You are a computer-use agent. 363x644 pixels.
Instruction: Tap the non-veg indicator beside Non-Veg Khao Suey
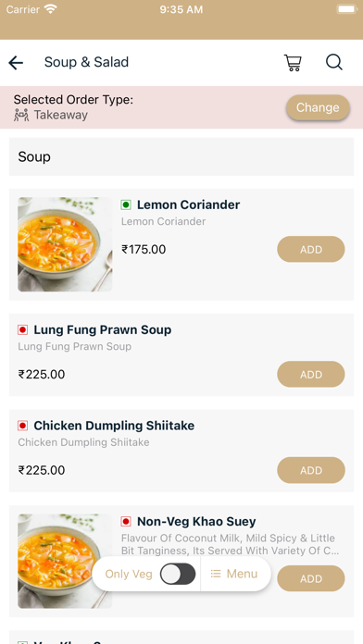click(126, 522)
